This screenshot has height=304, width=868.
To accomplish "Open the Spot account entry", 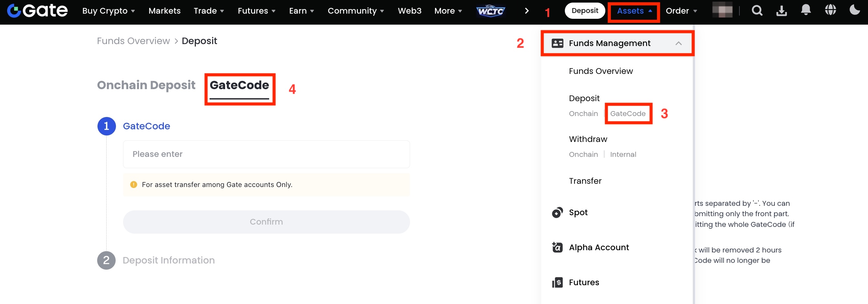I will pyautogui.click(x=578, y=212).
